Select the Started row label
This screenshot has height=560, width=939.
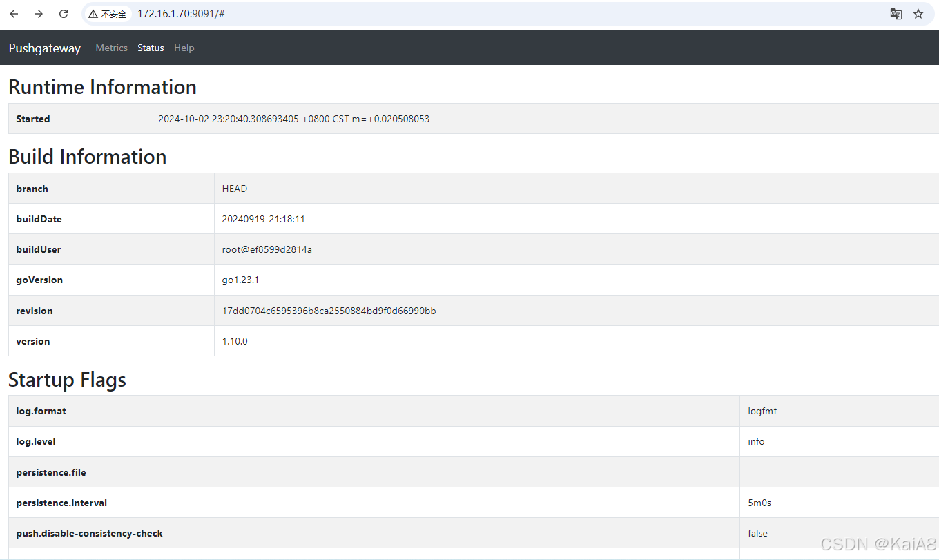(x=33, y=119)
